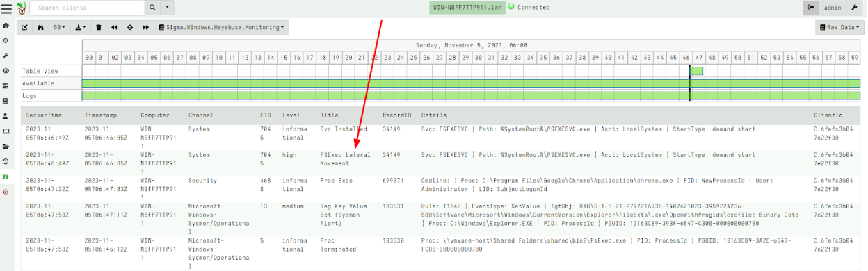Click the target recenter toolbar icon

tap(130, 28)
